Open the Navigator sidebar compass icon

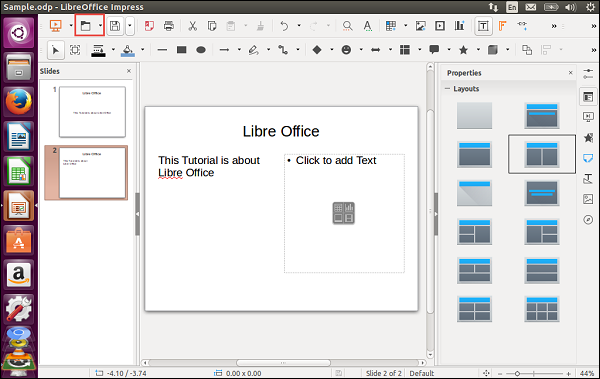coord(588,220)
